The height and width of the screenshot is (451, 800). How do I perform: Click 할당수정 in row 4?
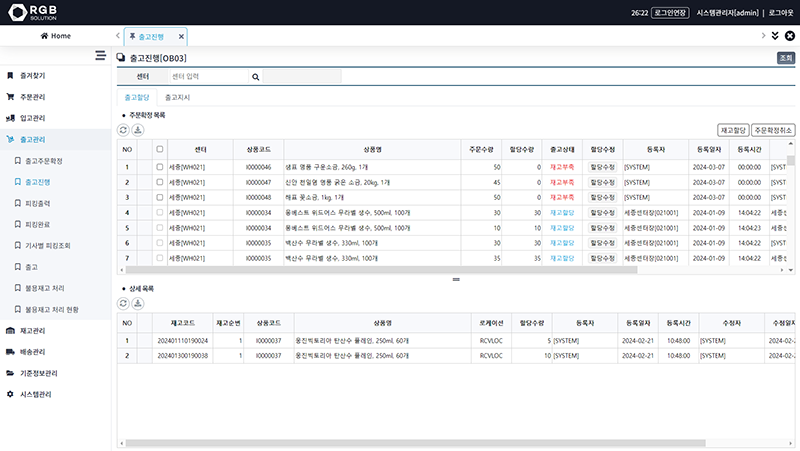[603, 212]
